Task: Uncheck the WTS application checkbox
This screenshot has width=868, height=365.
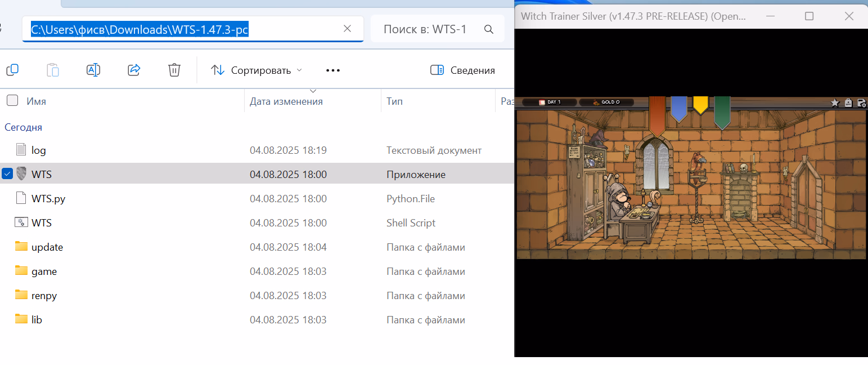Action: pos(7,174)
